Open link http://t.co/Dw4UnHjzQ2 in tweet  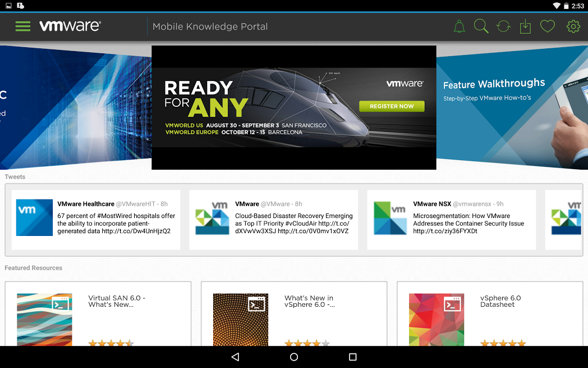(x=136, y=231)
